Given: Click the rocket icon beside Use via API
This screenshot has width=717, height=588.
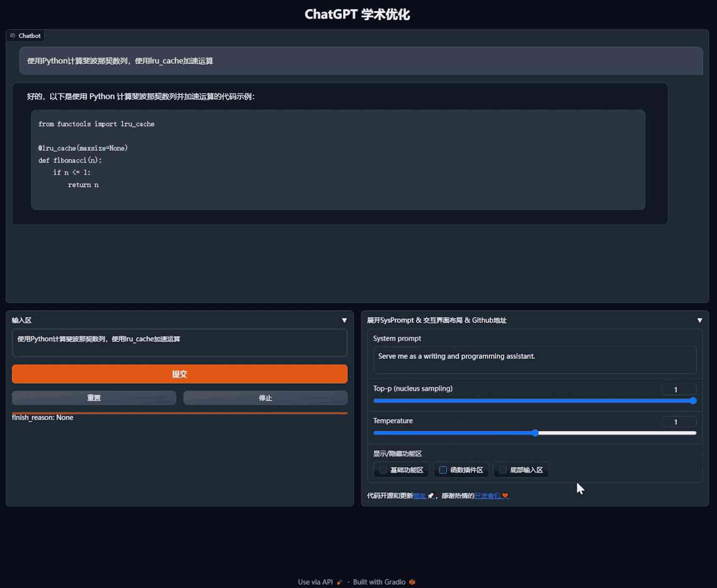Looking at the screenshot, I should [x=339, y=582].
